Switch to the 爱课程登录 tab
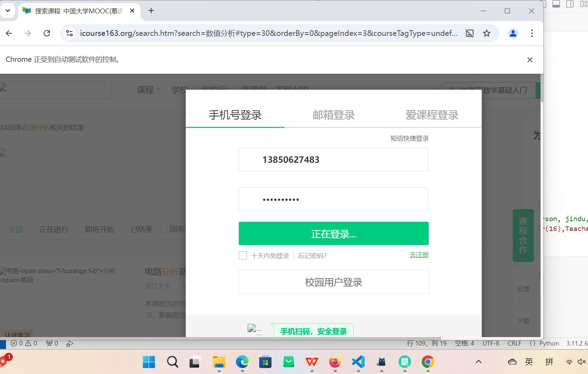The width and height of the screenshot is (588, 374). 432,115
